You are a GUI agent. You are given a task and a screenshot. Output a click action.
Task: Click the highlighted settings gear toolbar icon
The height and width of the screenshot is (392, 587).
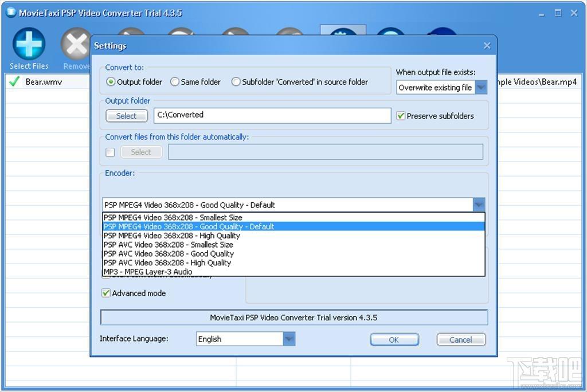click(343, 31)
